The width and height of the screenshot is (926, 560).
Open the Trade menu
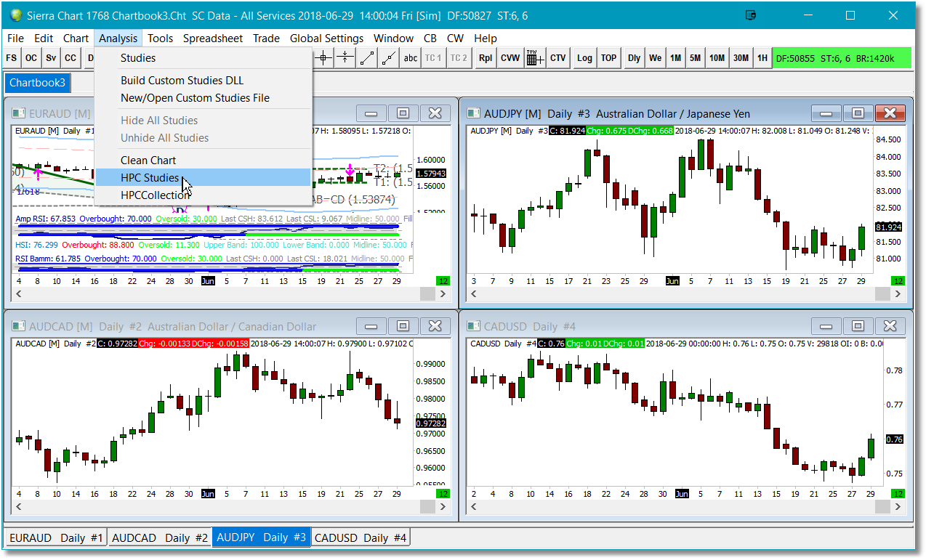tap(266, 38)
